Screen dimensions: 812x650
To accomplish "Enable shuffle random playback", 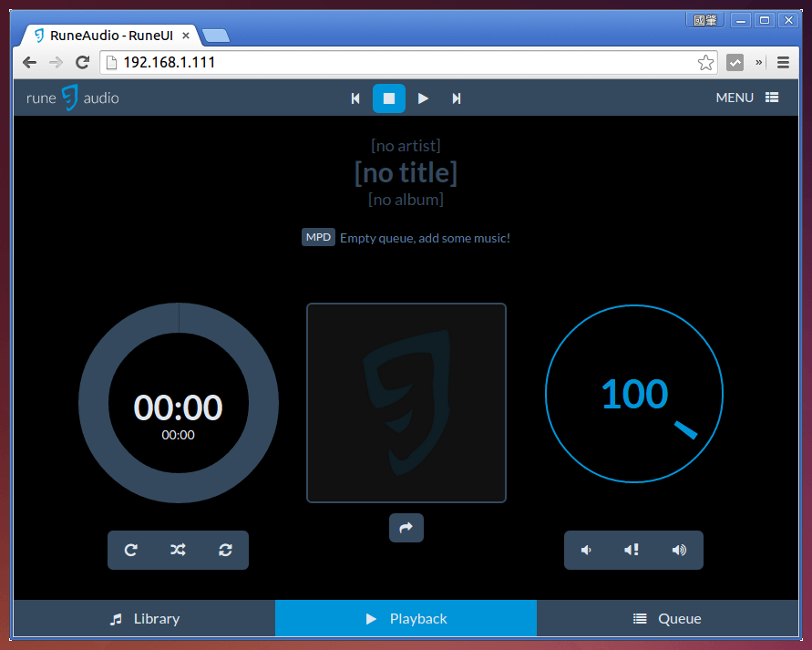I will pyautogui.click(x=178, y=550).
